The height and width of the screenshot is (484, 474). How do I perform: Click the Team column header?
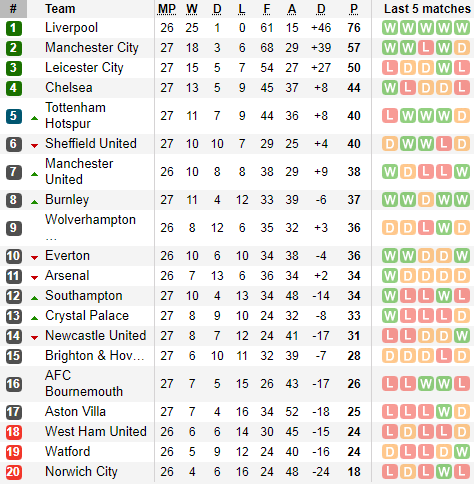pos(60,9)
